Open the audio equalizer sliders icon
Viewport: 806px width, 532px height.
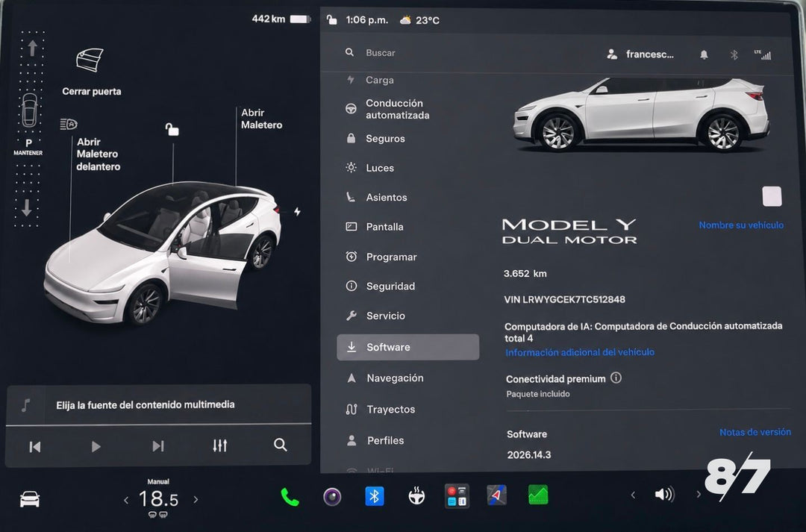(x=219, y=445)
